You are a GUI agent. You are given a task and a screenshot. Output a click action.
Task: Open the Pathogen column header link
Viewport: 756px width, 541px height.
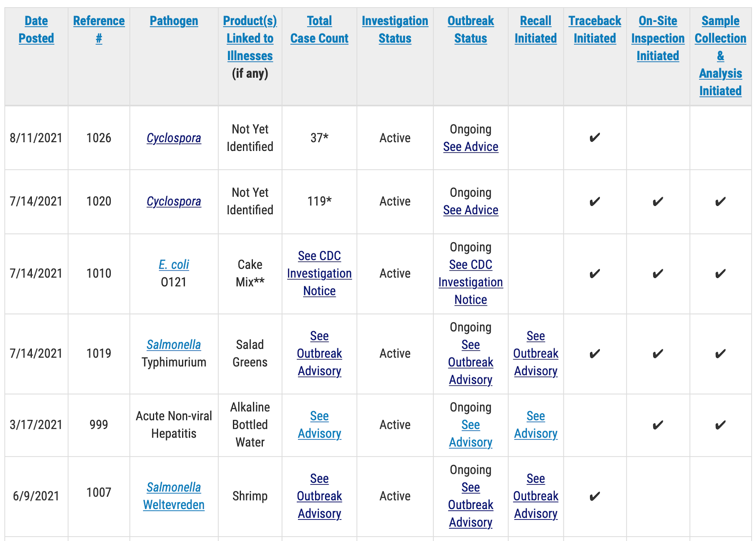pyautogui.click(x=174, y=21)
